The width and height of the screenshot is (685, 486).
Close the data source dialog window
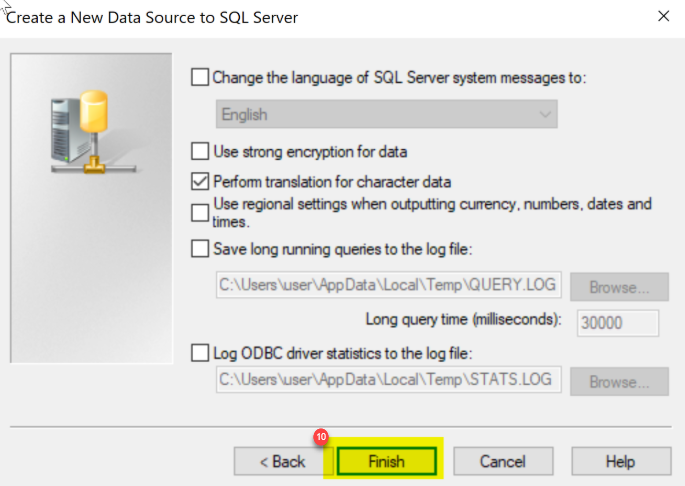coord(663,16)
